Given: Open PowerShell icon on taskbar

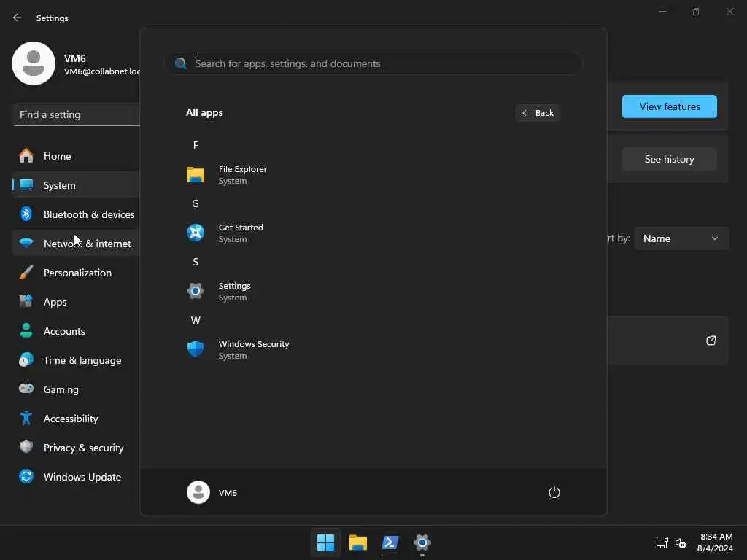Looking at the screenshot, I should (390, 542).
